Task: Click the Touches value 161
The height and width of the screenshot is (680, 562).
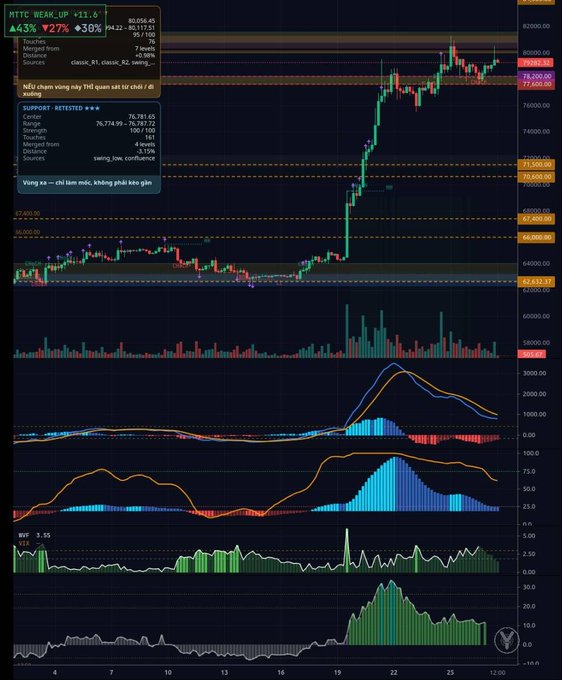Action: [150, 137]
